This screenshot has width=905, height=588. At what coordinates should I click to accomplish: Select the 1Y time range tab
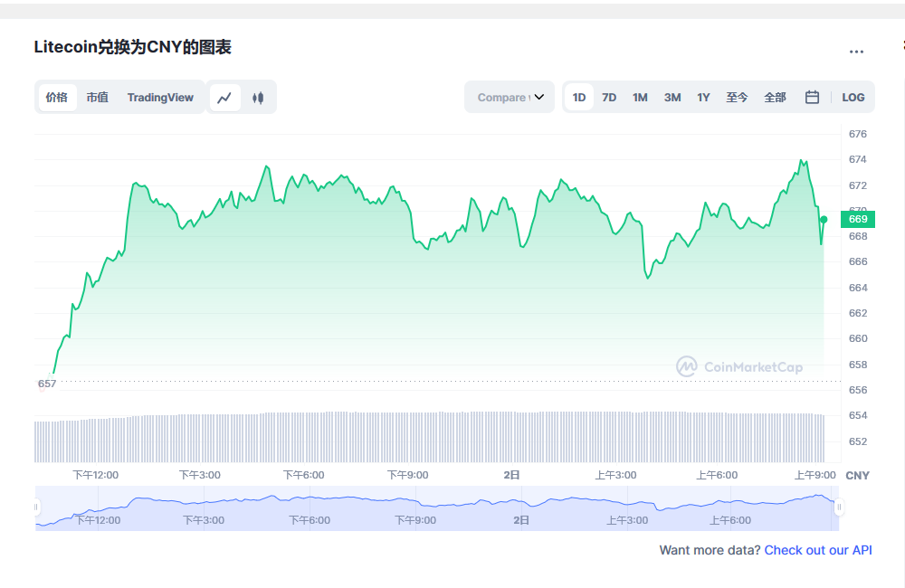(x=703, y=97)
